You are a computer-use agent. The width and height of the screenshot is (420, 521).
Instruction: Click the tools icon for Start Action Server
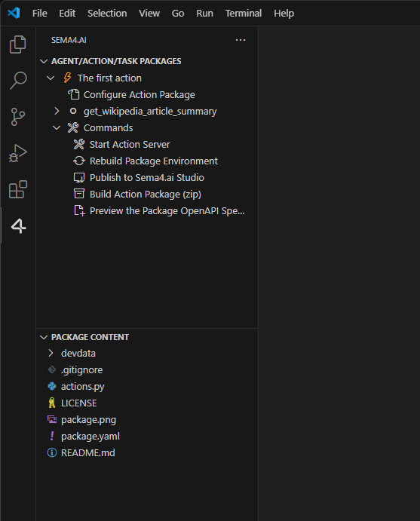pos(79,144)
